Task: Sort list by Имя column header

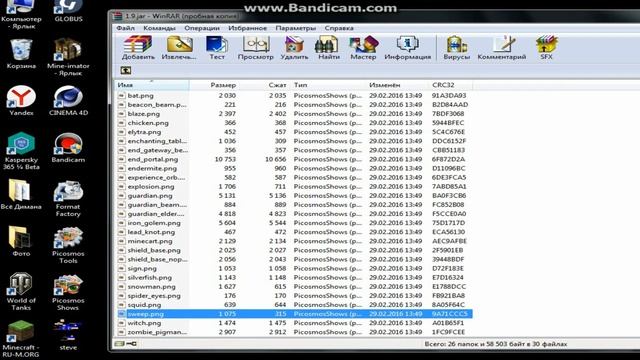Action: pos(152,85)
